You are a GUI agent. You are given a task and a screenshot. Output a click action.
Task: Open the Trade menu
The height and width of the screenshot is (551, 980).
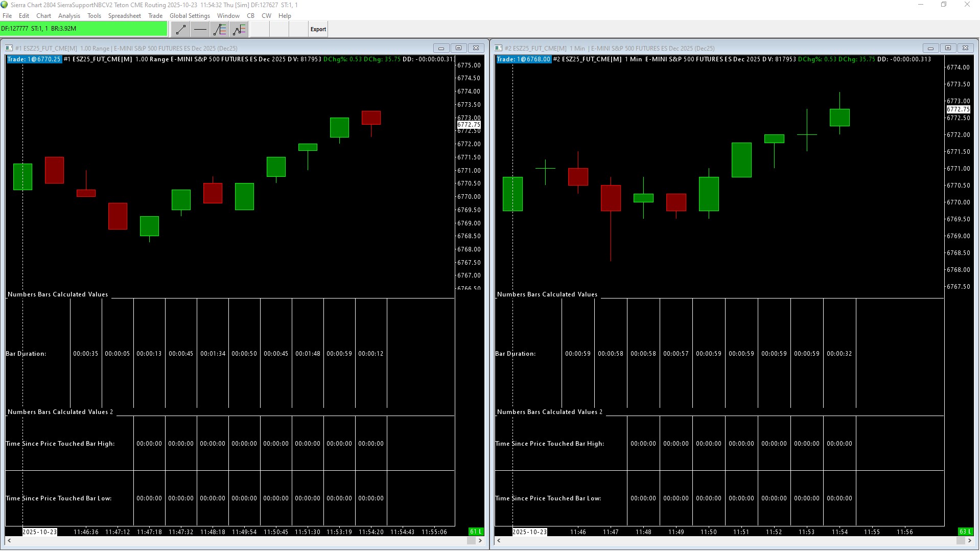tap(155, 16)
